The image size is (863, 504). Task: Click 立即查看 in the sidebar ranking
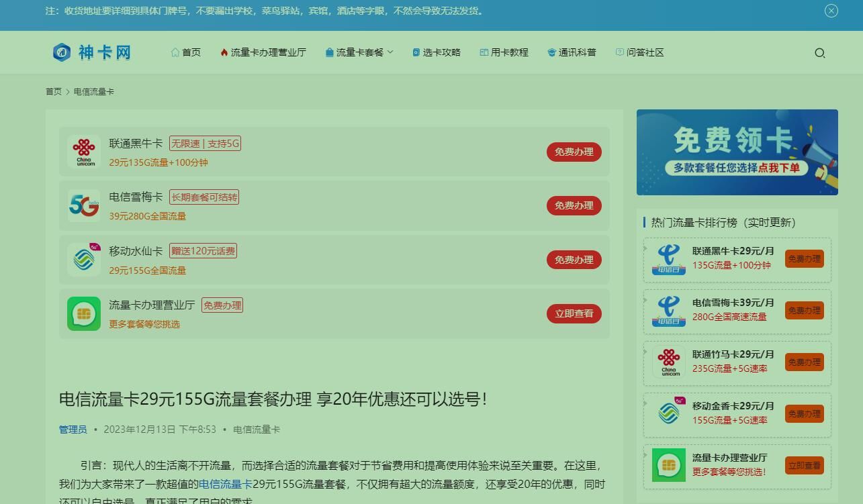pos(804,466)
